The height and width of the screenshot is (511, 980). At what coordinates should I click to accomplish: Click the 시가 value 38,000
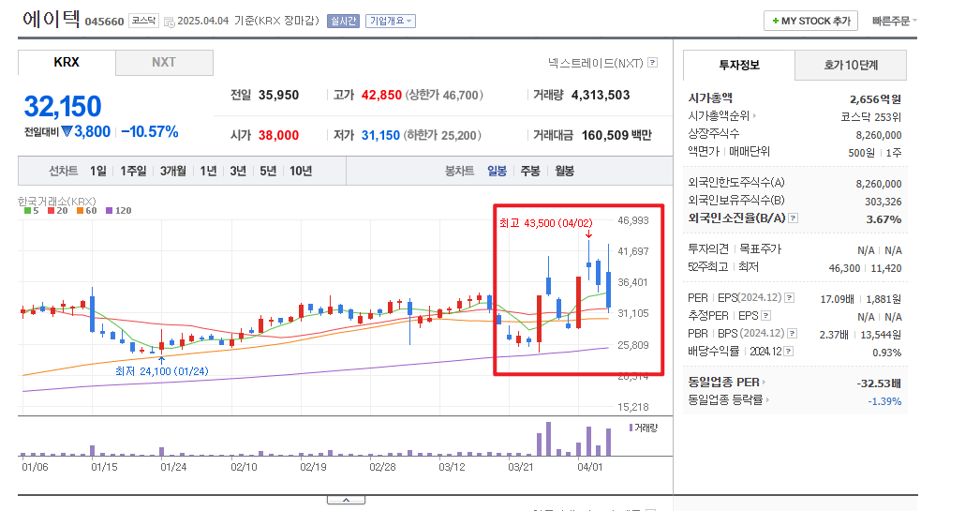[x=278, y=135]
